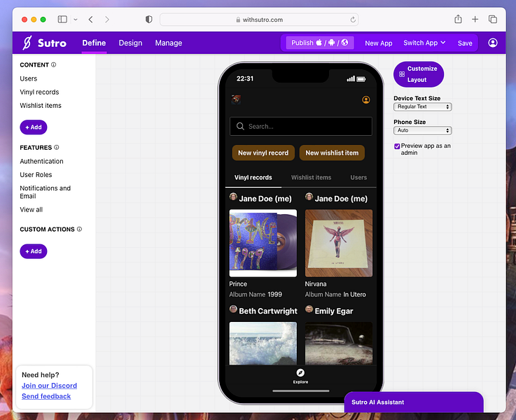Switch to the Design tab

(131, 43)
